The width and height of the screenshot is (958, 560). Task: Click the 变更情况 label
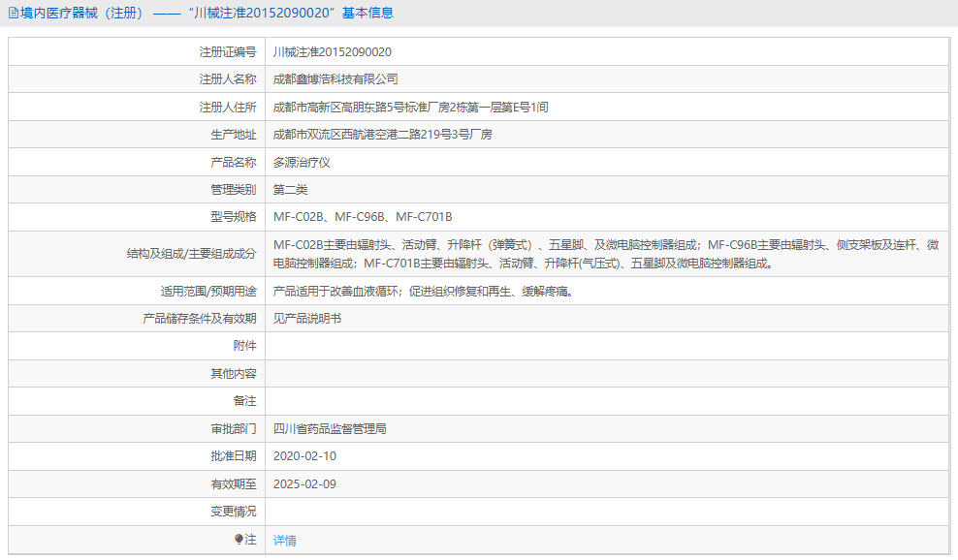[x=234, y=512]
